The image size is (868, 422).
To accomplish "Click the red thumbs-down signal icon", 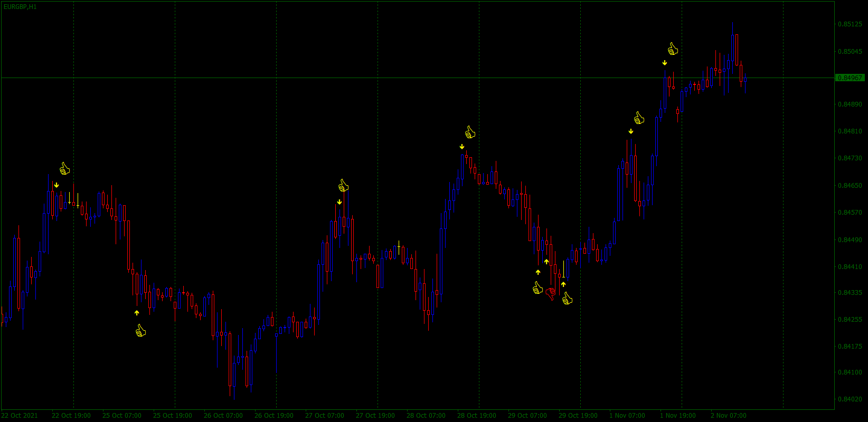I will click(551, 294).
